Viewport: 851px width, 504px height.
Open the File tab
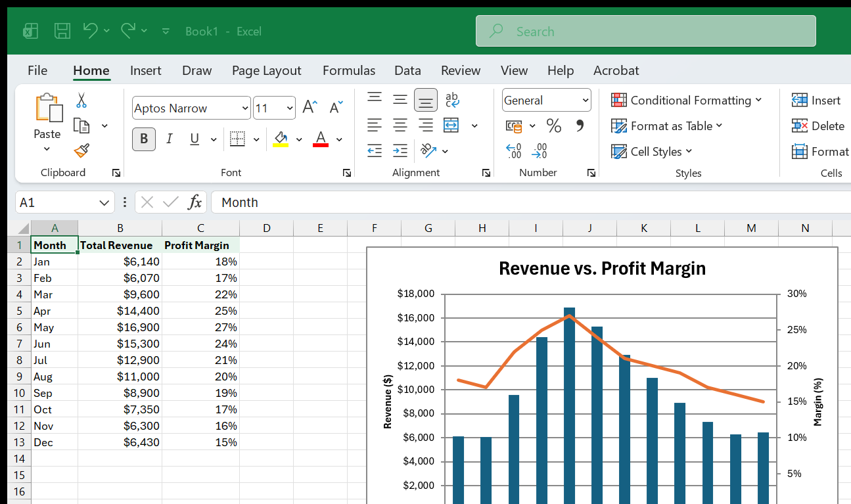point(37,70)
